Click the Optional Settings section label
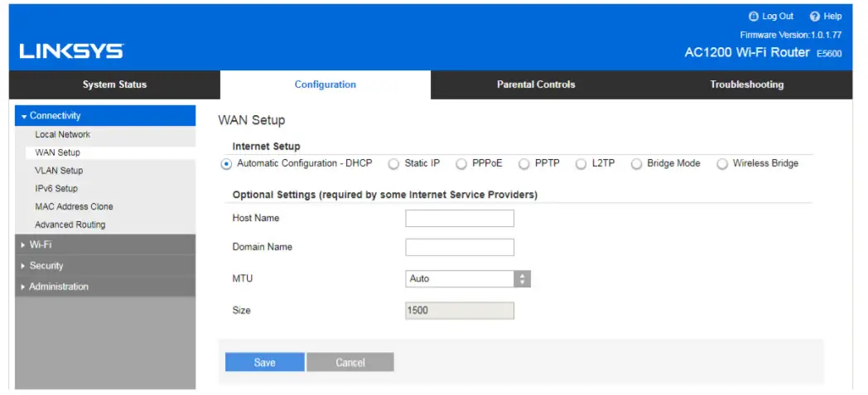 tap(385, 195)
